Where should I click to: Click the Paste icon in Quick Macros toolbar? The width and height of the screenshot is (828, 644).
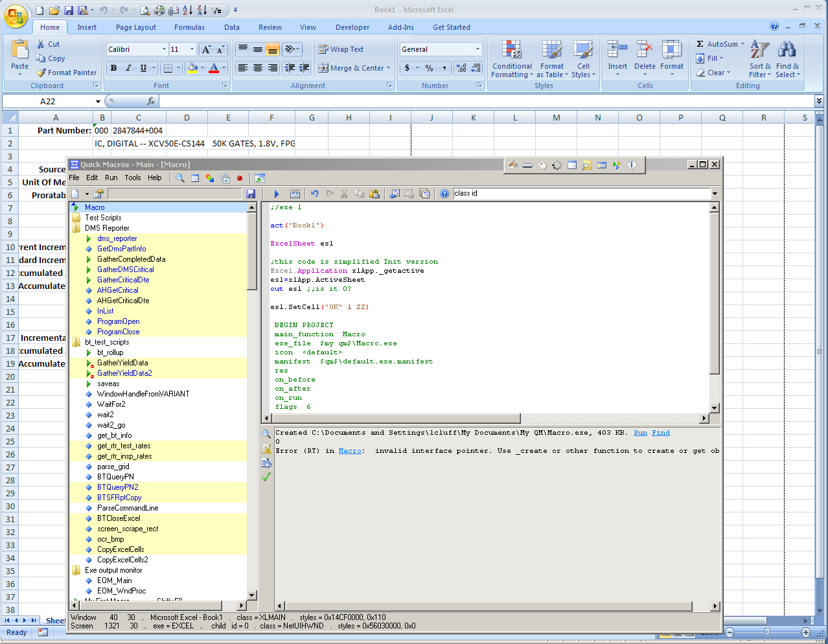point(374,194)
